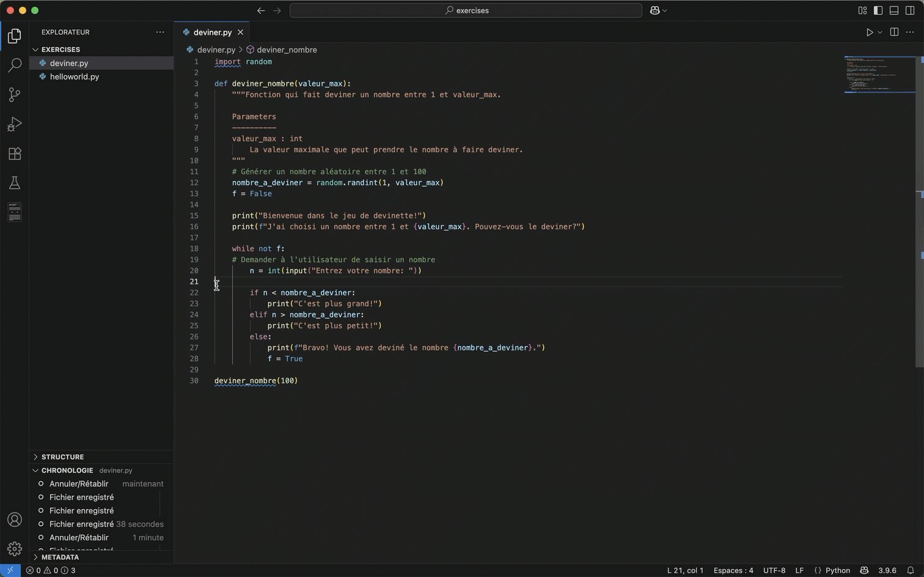
Task: Click the L 21, col 1 cursor position
Action: 685,570
